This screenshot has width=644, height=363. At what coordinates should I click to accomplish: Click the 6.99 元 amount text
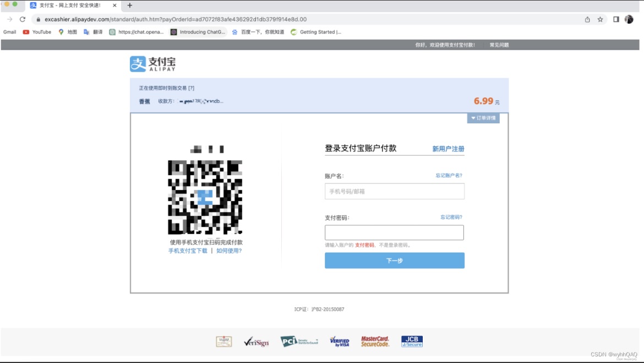[x=487, y=101]
